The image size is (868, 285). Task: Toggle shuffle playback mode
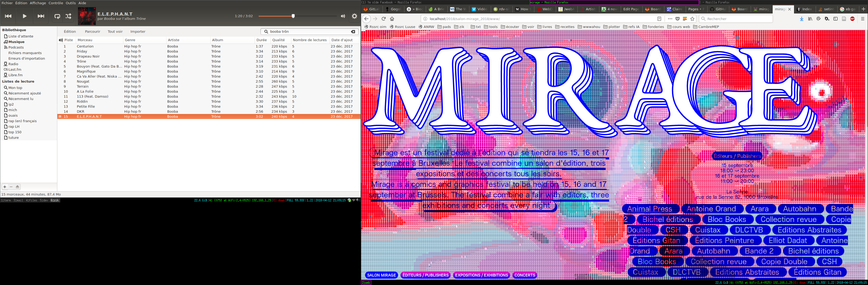click(x=68, y=16)
